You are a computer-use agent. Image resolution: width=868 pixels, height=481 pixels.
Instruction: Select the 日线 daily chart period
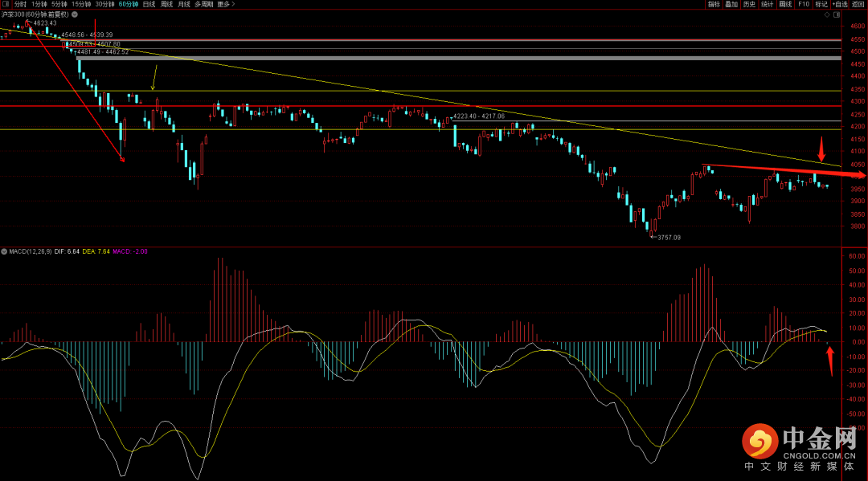pos(149,4)
